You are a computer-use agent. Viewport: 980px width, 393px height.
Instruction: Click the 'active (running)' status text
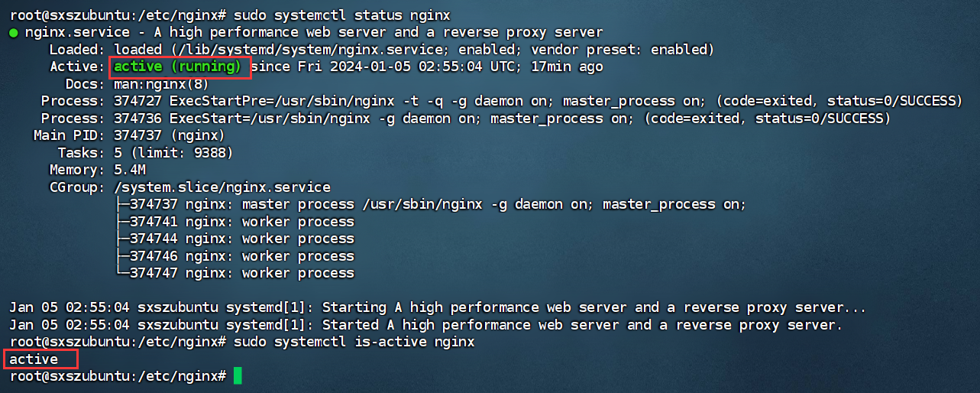pyautogui.click(x=179, y=67)
